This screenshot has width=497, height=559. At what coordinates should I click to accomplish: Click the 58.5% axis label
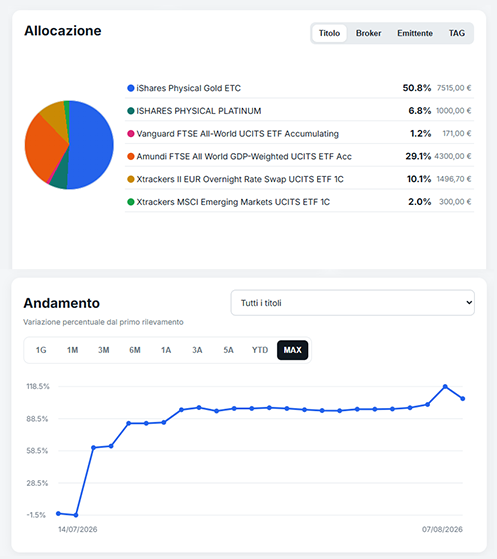click(37, 451)
